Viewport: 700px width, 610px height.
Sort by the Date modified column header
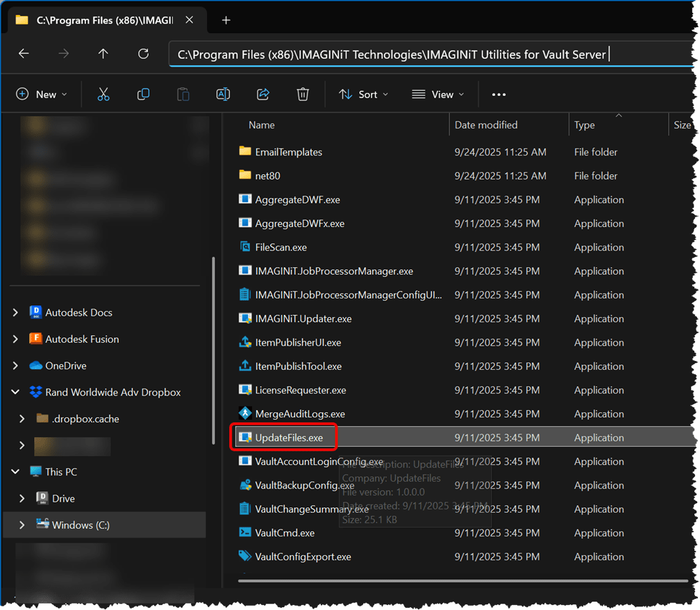pos(485,125)
